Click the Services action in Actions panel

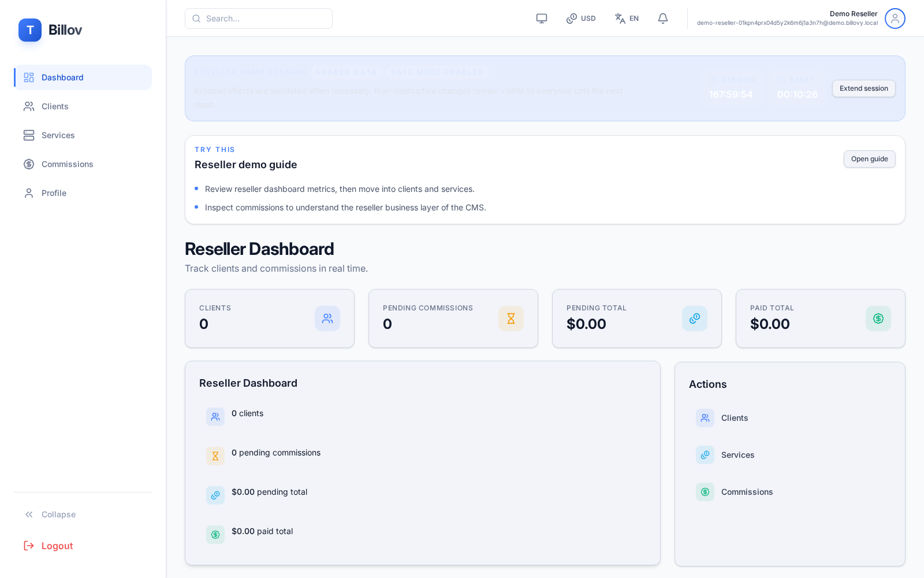click(x=737, y=455)
